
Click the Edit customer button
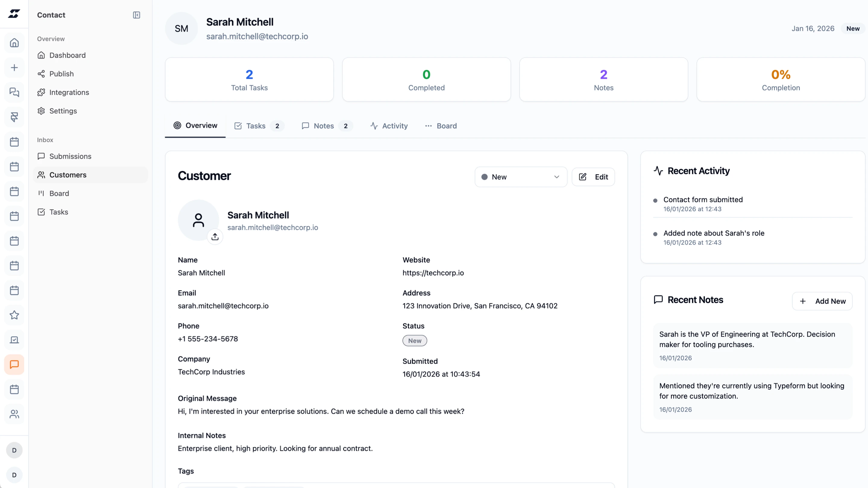pyautogui.click(x=593, y=177)
